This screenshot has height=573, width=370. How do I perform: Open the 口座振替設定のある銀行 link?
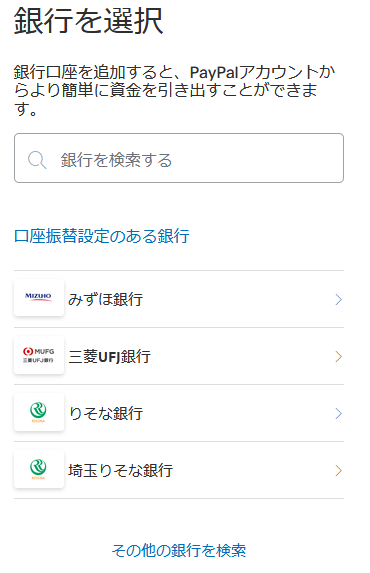coord(102,236)
